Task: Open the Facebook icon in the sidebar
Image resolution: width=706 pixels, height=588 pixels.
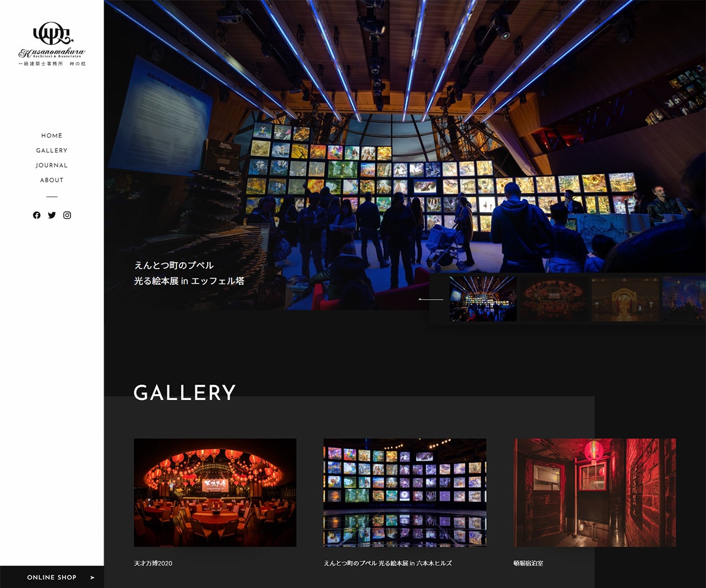Action: (36, 215)
